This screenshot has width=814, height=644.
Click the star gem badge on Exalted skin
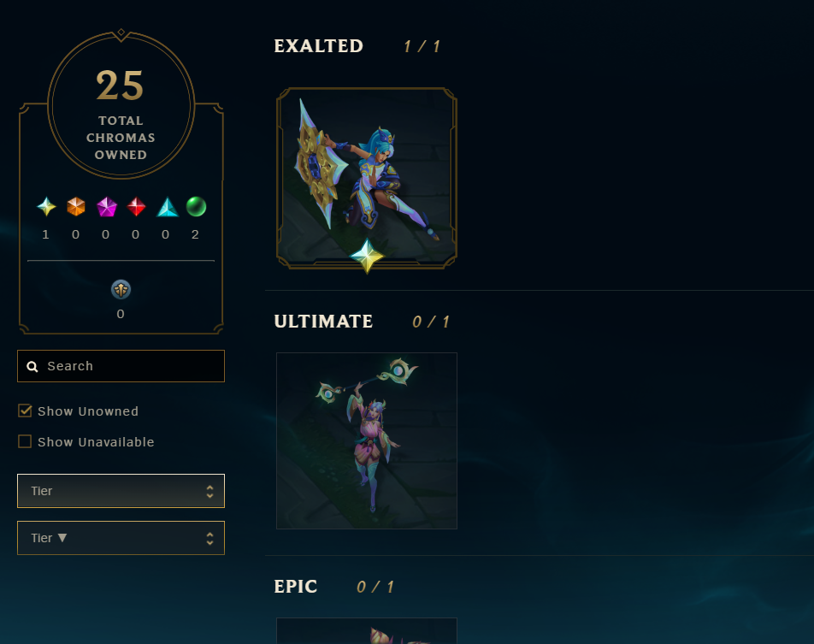click(x=367, y=256)
